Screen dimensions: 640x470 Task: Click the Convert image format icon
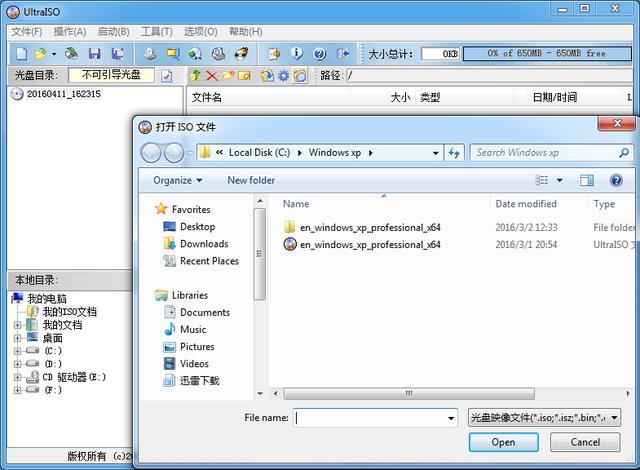173,53
